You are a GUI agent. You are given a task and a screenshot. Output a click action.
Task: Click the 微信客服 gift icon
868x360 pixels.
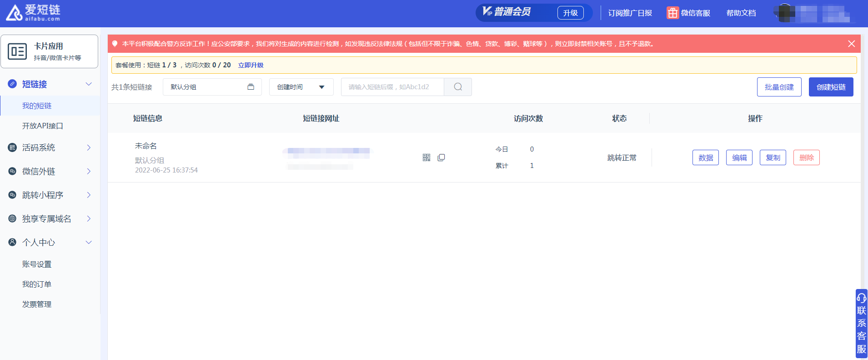click(x=672, y=13)
